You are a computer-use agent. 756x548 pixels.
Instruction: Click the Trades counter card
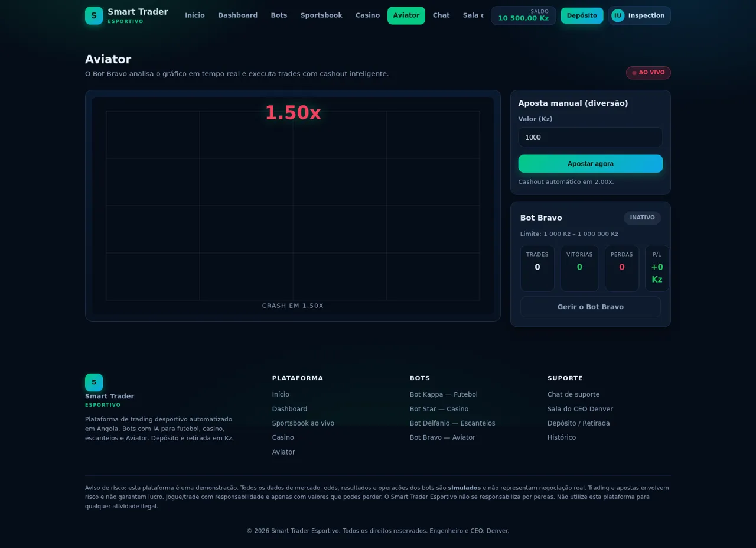(537, 268)
